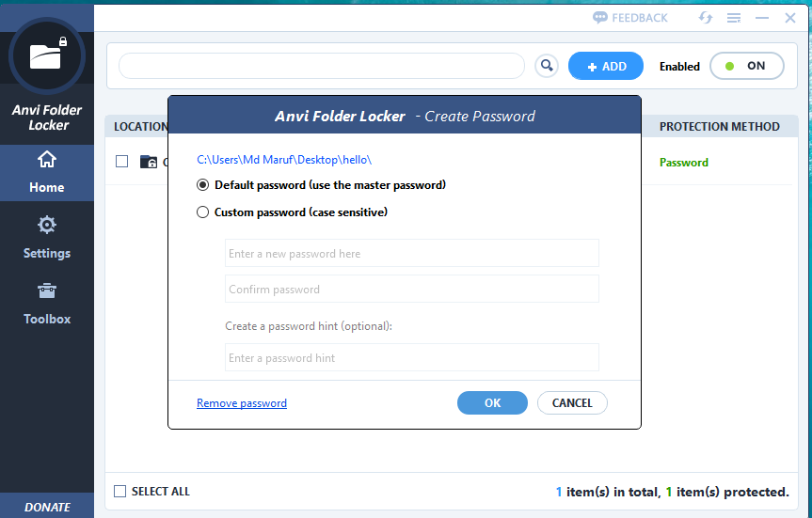Open the Toolbox section

[47, 302]
